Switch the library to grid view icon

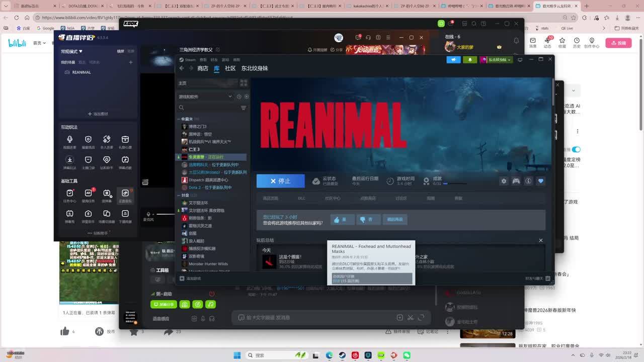coord(244,83)
